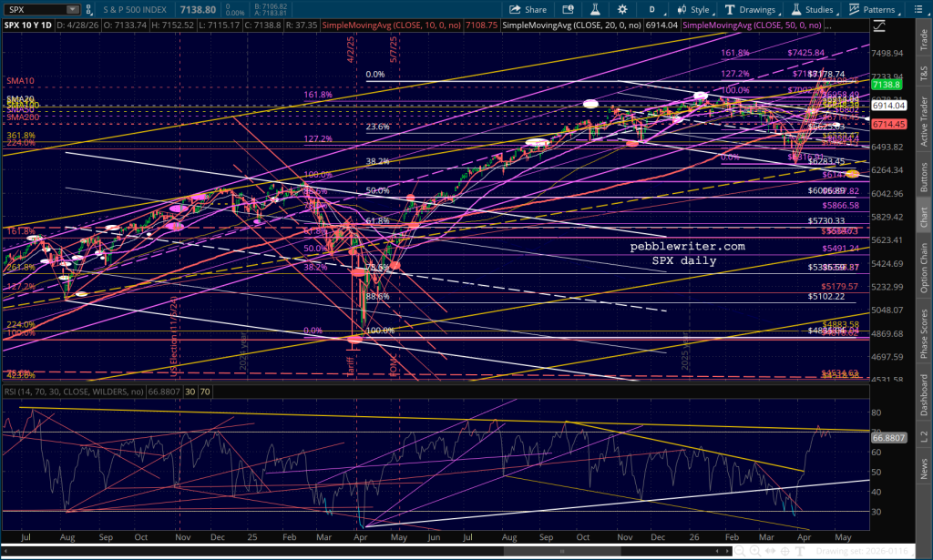Open the Patterns menu
The width and height of the screenshot is (933, 560).
click(x=872, y=9)
